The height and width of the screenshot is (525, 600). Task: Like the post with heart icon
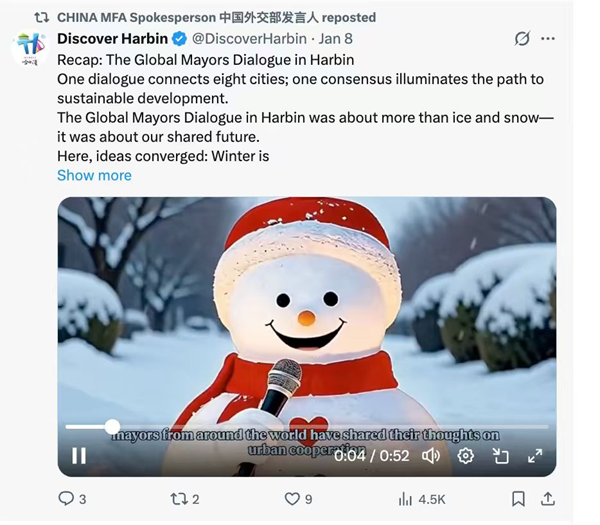pos(298,499)
